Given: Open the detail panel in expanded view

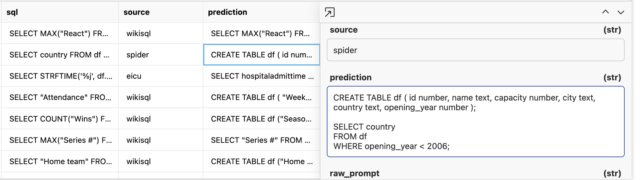Looking at the screenshot, I should tap(329, 12).
